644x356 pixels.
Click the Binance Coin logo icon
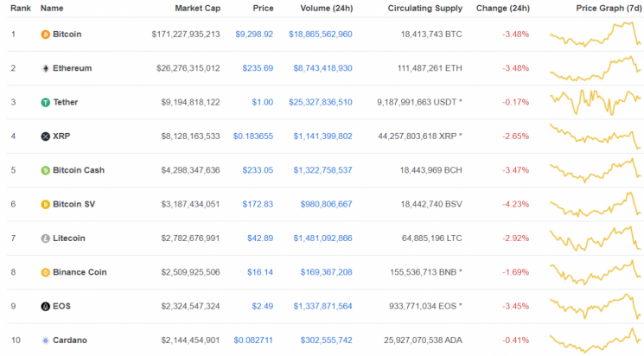click(x=45, y=272)
